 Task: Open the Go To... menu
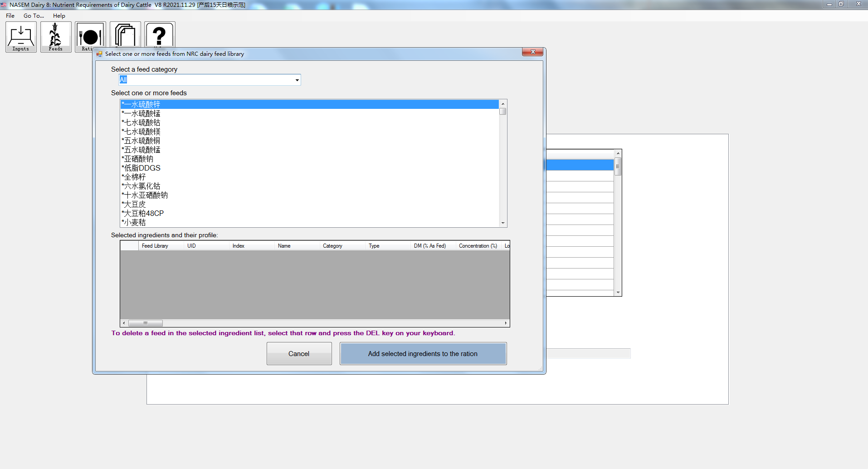34,15
